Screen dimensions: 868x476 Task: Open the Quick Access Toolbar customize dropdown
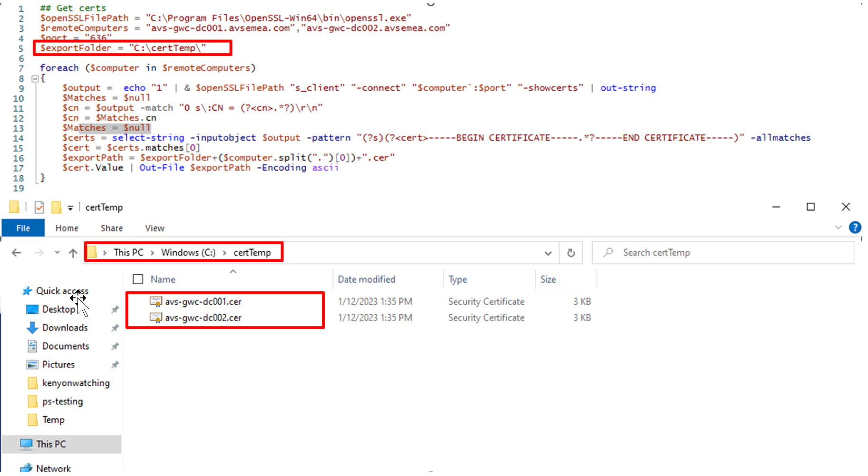click(x=70, y=207)
